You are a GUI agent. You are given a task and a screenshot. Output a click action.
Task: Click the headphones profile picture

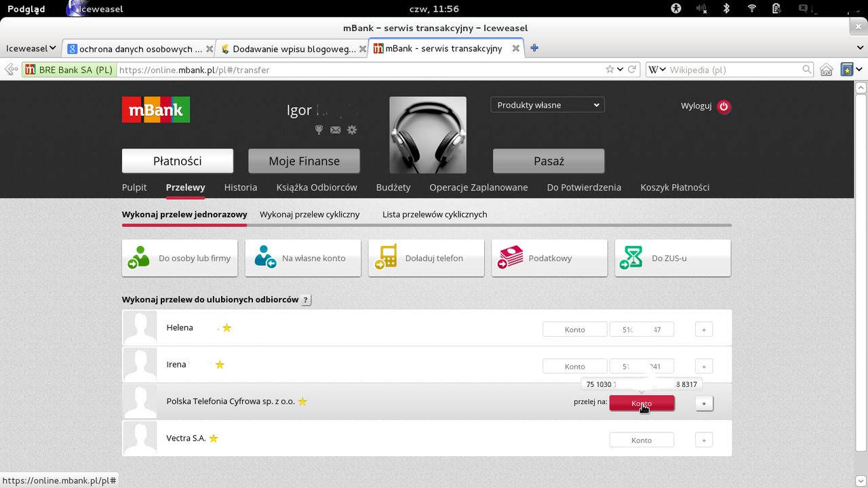tap(428, 135)
